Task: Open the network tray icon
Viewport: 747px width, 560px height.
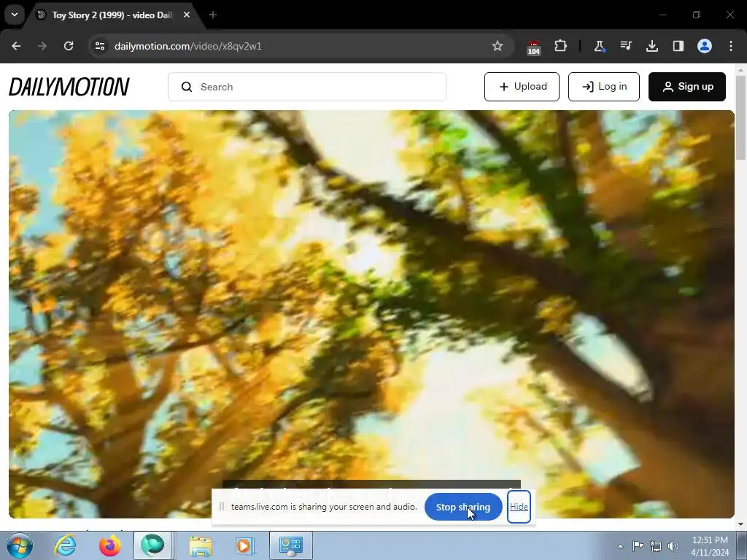Action: click(x=656, y=546)
